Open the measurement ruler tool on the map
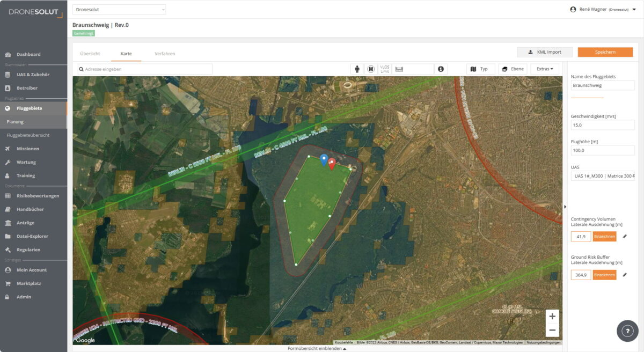The width and height of the screenshot is (644, 352). point(399,69)
